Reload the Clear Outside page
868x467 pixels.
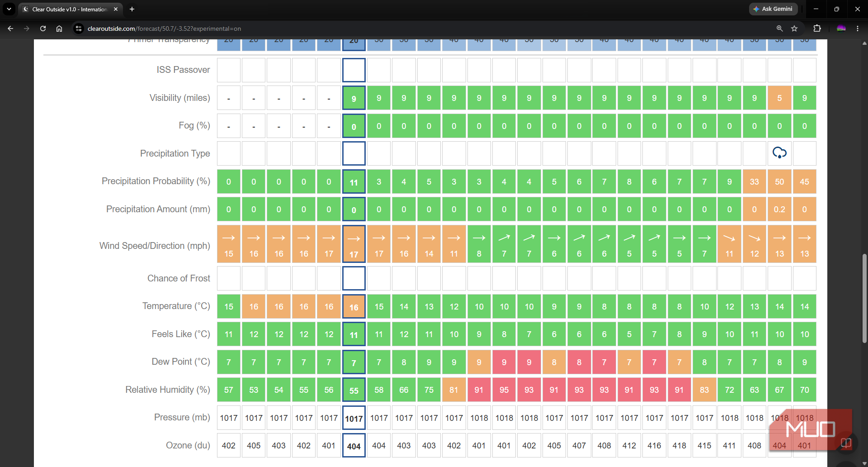[x=43, y=29]
